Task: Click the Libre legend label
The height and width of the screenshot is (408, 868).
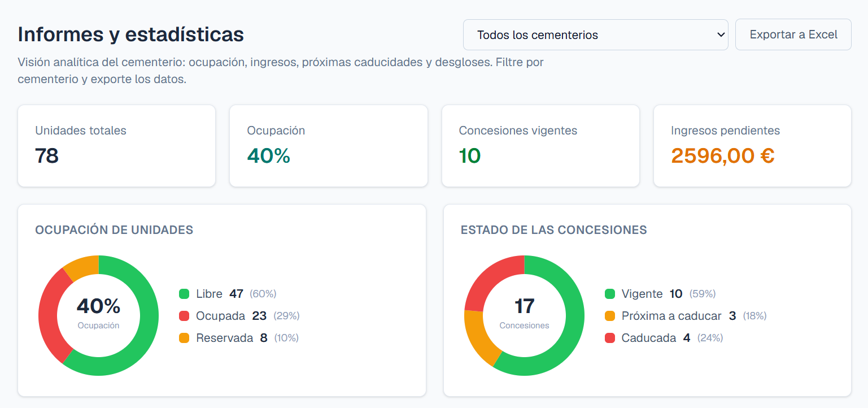Action: 210,294
